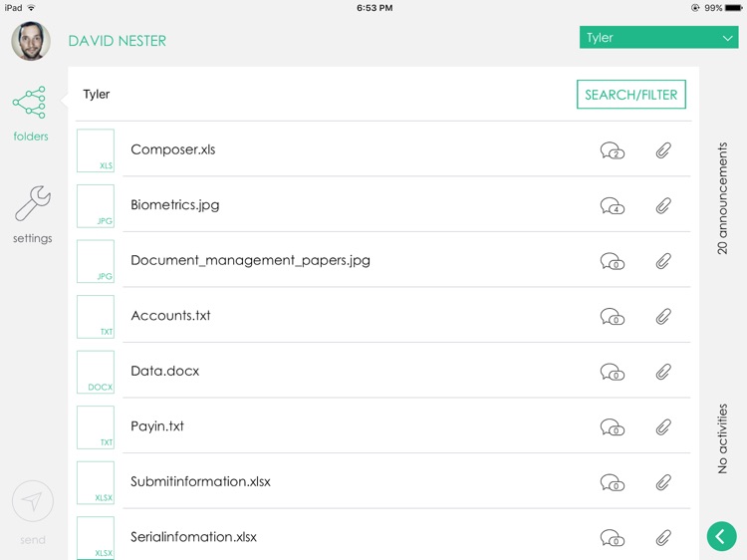Viewport: 747px width, 560px height.
Task: Select file name Data.docx
Action: point(164,371)
